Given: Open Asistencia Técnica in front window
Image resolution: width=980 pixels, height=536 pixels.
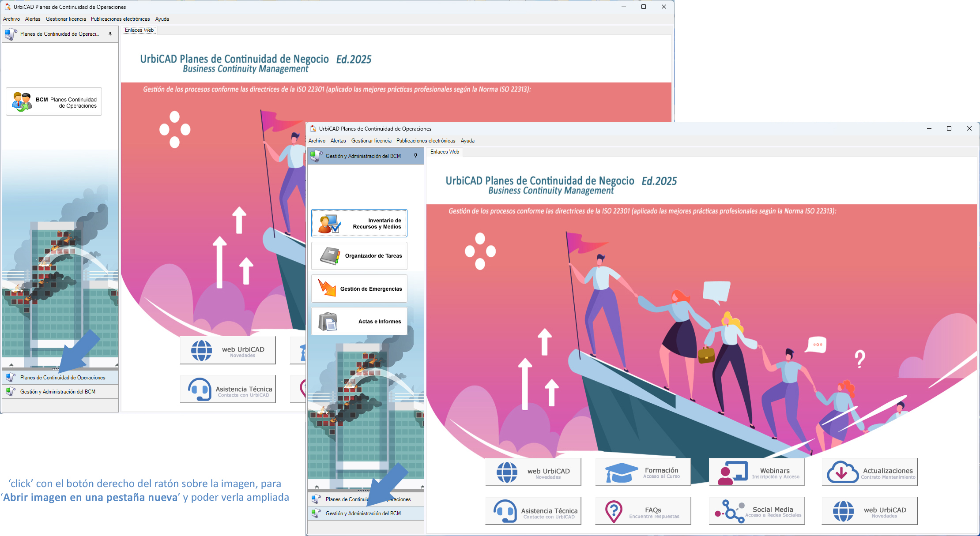Looking at the screenshot, I should coord(533,511).
